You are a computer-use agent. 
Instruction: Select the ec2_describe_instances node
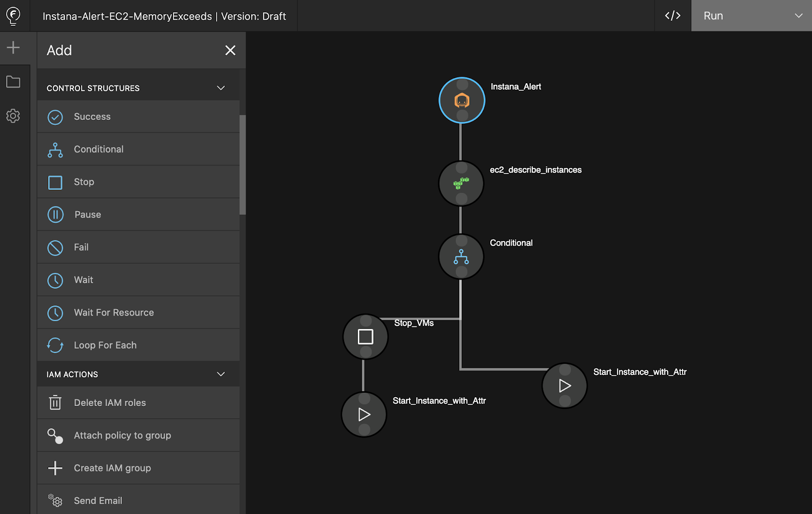pyautogui.click(x=461, y=183)
